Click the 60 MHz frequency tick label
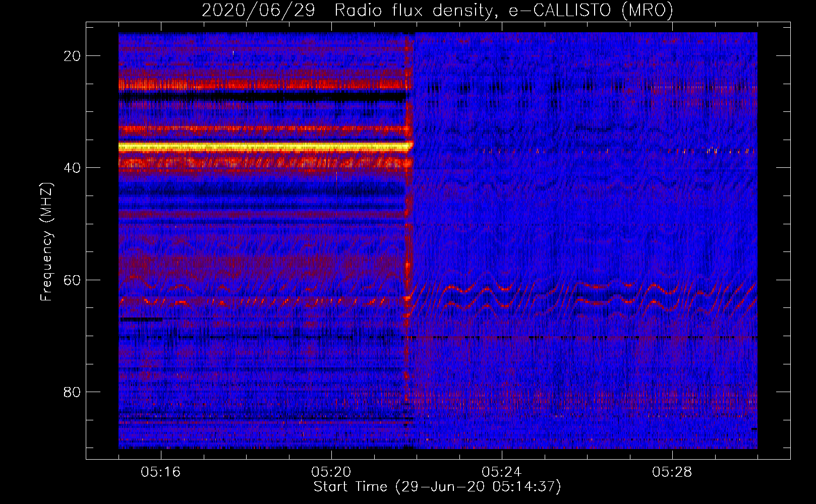816x504 pixels. (72, 280)
